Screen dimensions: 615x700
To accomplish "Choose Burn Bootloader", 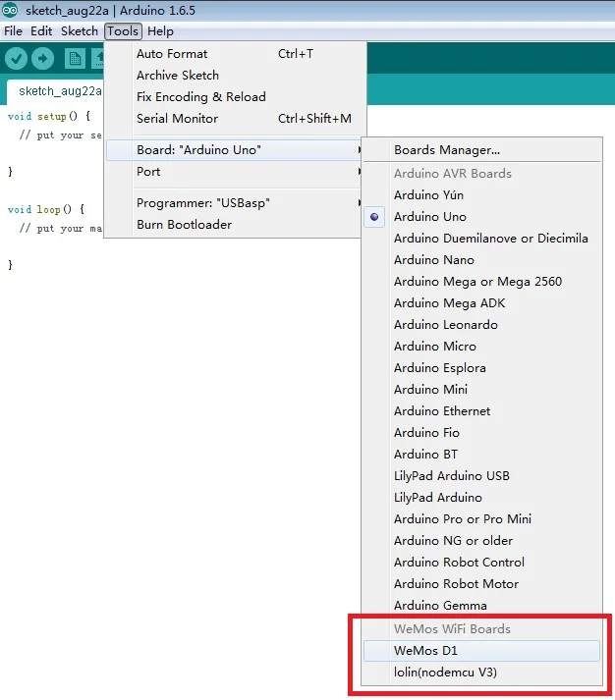I will click(x=234, y=225).
